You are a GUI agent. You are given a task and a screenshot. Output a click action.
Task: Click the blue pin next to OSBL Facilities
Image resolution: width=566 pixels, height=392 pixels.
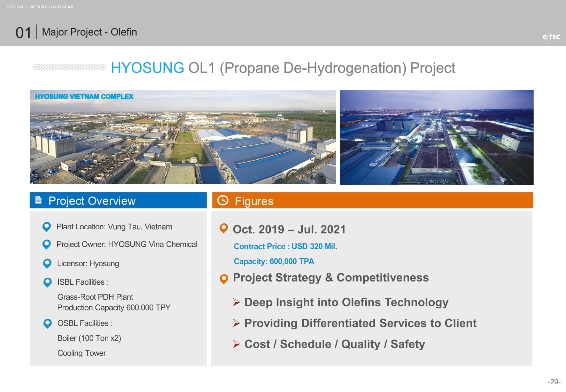(47, 324)
